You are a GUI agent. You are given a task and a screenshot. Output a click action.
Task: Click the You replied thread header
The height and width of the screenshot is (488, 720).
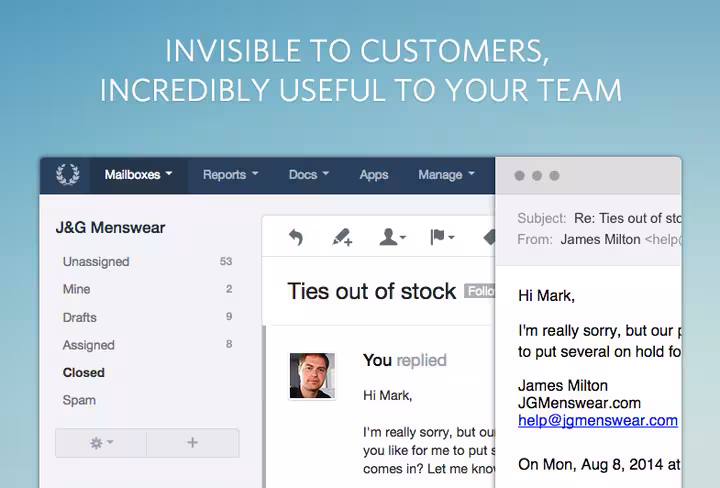[x=405, y=360]
